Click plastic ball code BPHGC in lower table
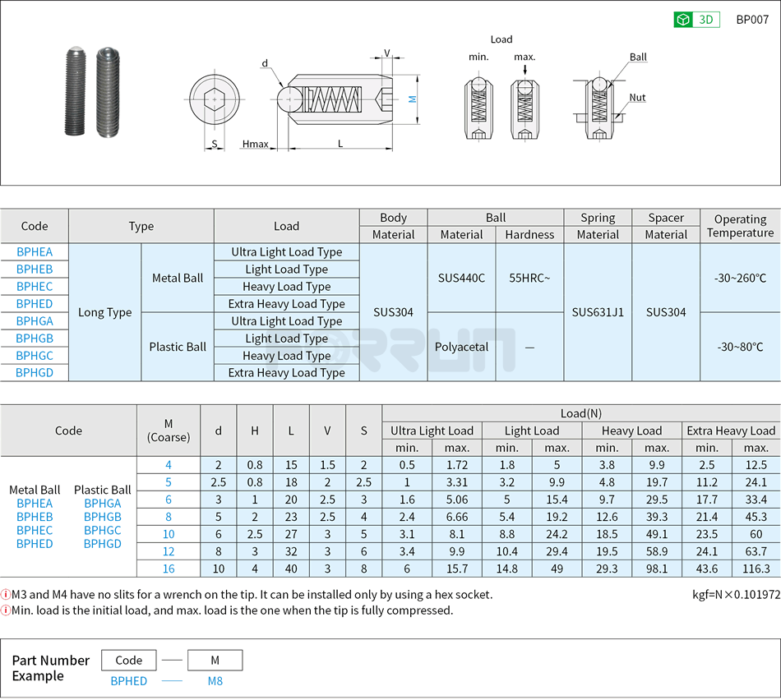This screenshot has width=781, height=700. (x=102, y=529)
